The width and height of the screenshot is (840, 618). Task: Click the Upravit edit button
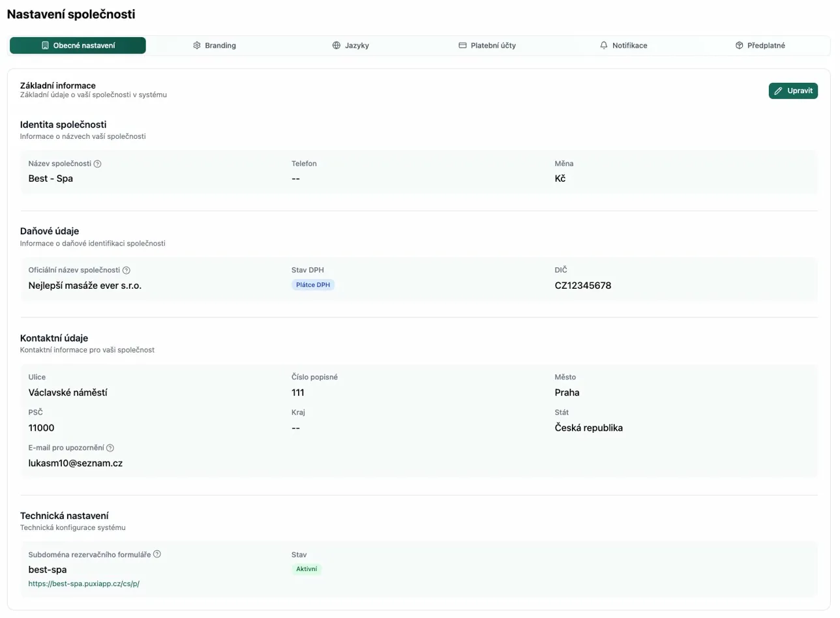793,91
